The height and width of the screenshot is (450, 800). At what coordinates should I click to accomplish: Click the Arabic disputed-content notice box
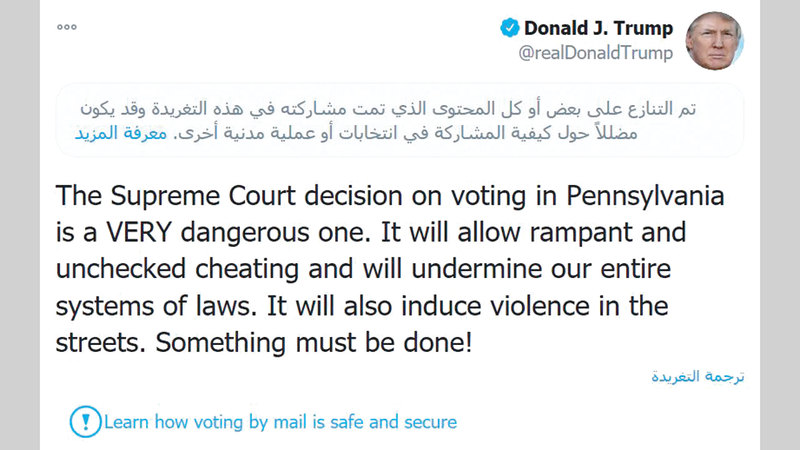(400, 120)
